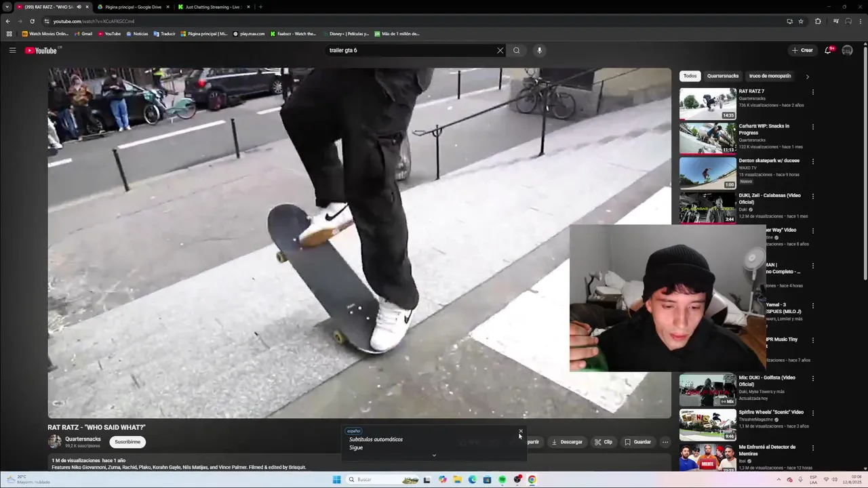868x488 pixels.
Task: Open play.max.com bookmark
Action: pyautogui.click(x=249, y=33)
